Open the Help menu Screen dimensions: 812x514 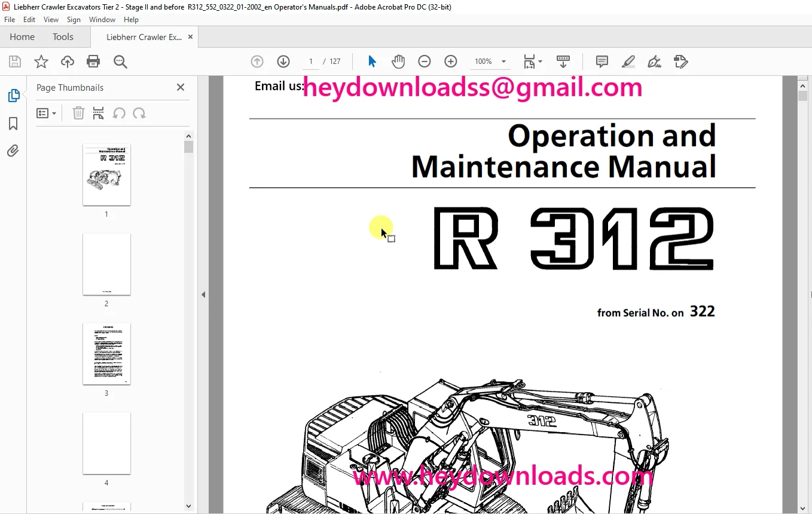click(x=131, y=20)
